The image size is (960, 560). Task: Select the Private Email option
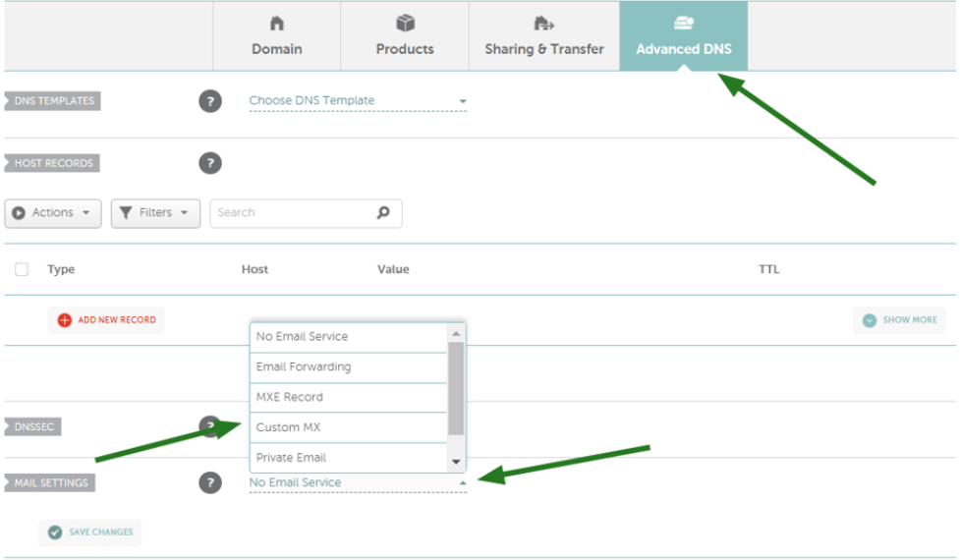[x=349, y=457]
